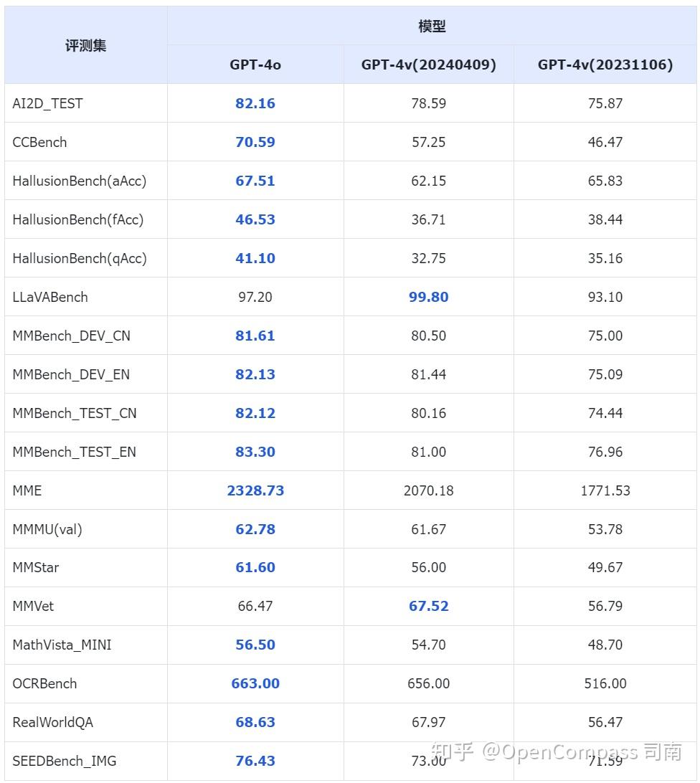
Task: Click the MathVista_MINI row label
Action: pos(62,645)
